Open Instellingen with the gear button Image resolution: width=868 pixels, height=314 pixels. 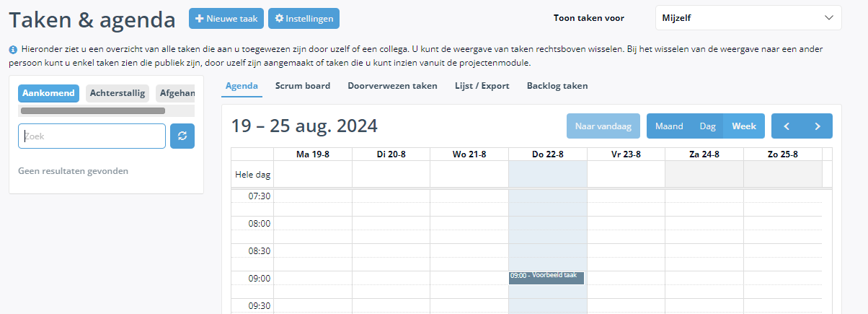(x=304, y=19)
